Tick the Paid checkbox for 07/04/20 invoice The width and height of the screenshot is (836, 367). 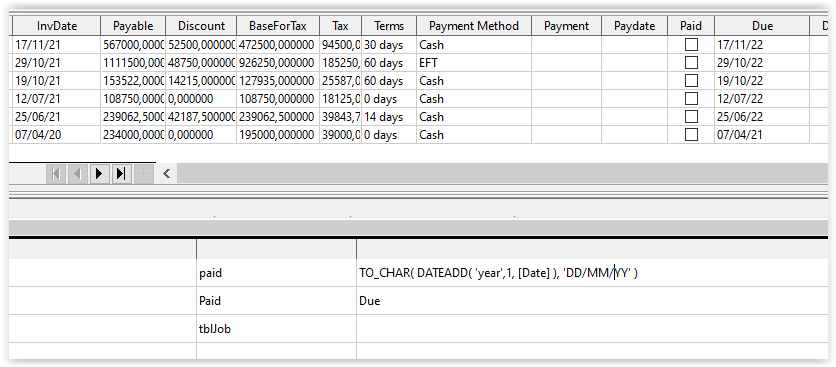coord(691,135)
